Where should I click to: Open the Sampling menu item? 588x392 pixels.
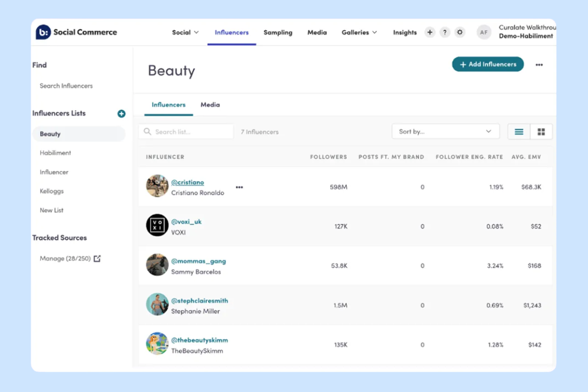(278, 32)
